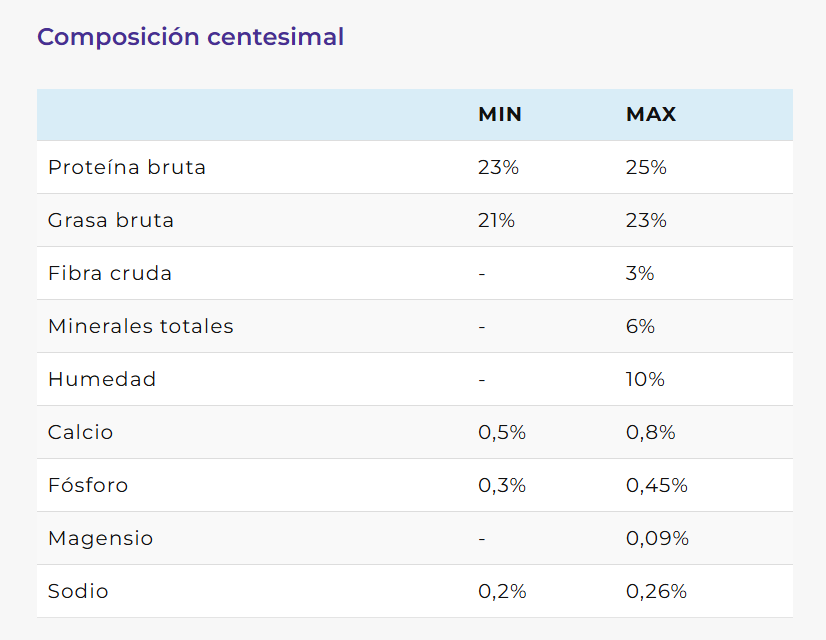The image size is (826, 640).
Task: Click the 'Magensio' row label
Action: coord(101,538)
